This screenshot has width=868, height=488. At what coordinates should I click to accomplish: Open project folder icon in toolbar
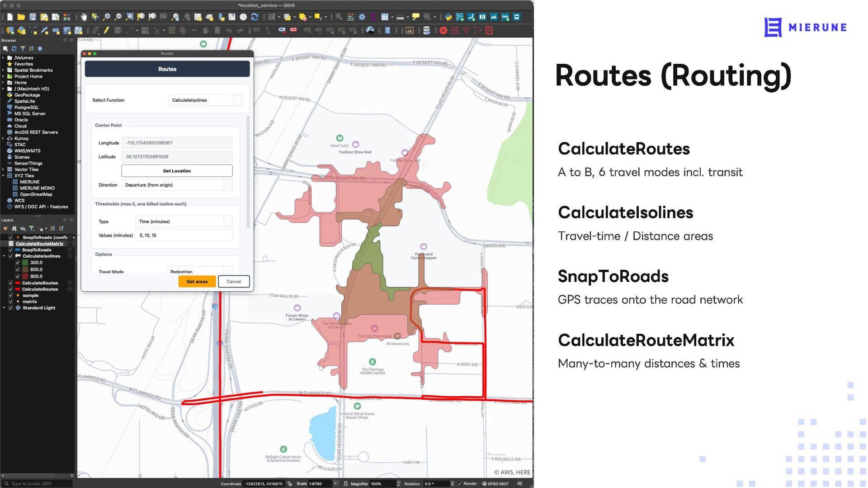pyautogui.click(x=21, y=17)
